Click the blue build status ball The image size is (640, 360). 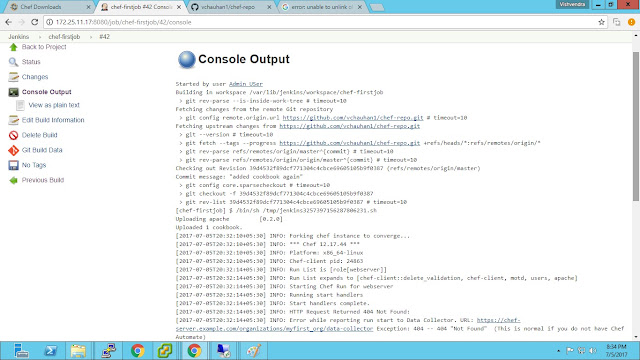pyautogui.click(x=187, y=60)
